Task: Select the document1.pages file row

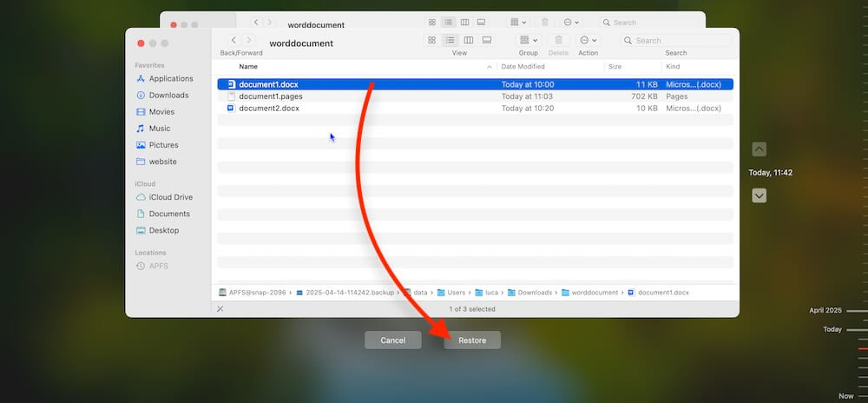Action: tap(475, 96)
